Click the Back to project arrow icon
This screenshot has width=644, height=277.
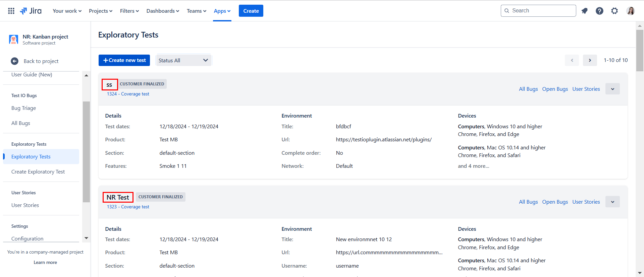tap(14, 61)
